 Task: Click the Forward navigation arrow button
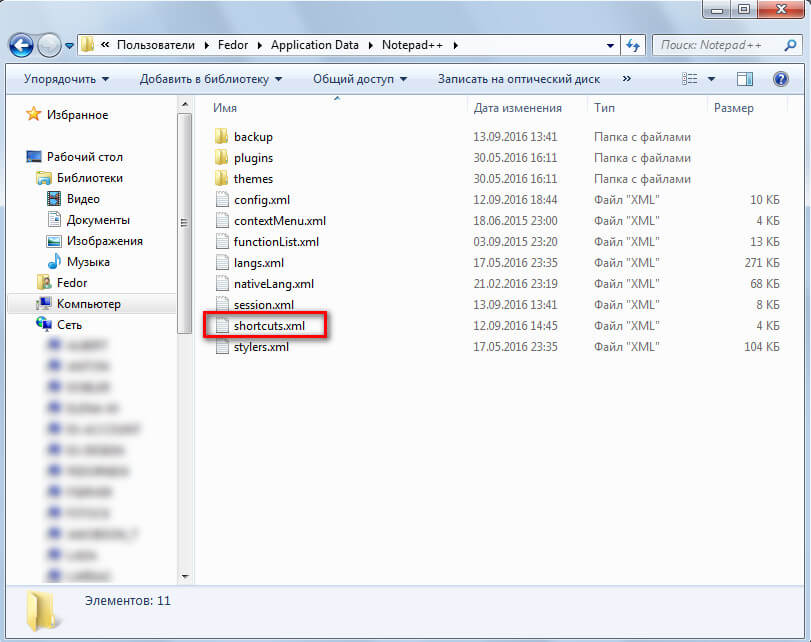(50, 46)
